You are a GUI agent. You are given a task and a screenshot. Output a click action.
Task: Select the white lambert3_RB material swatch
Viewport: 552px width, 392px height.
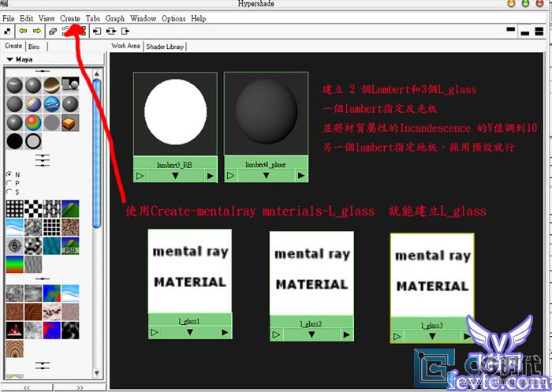coord(175,114)
